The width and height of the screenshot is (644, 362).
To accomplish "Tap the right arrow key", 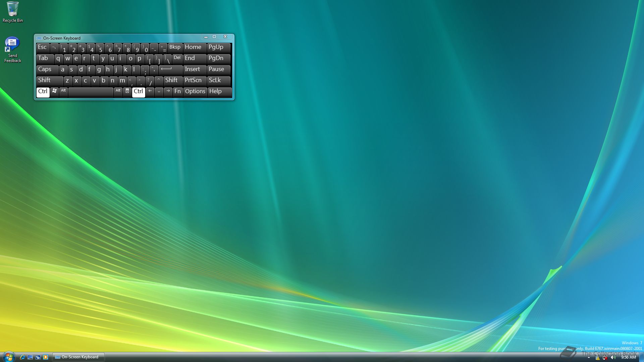I will [x=168, y=92].
